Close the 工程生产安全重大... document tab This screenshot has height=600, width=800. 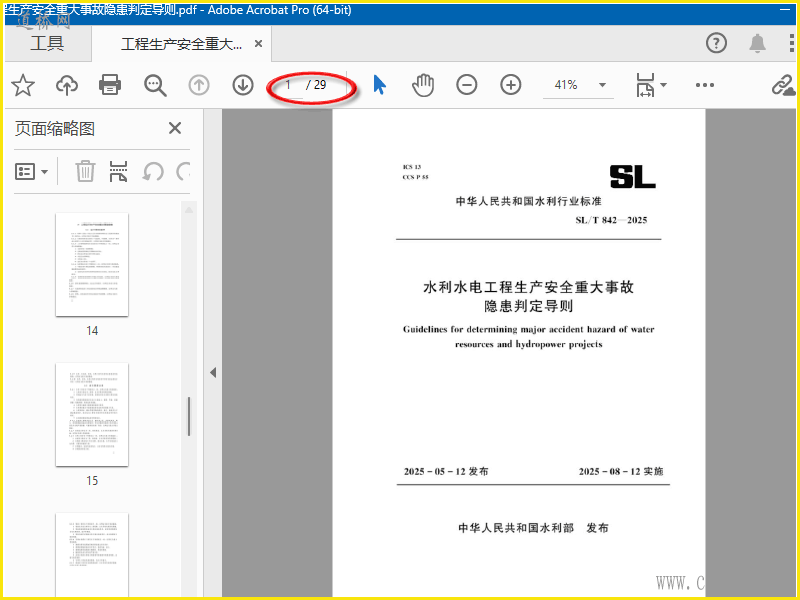[259, 44]
